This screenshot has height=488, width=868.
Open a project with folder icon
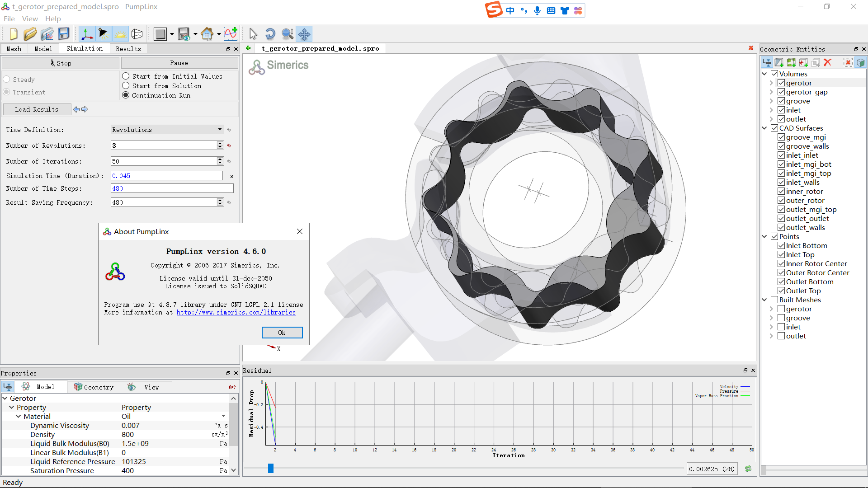(x=30, y=34)
